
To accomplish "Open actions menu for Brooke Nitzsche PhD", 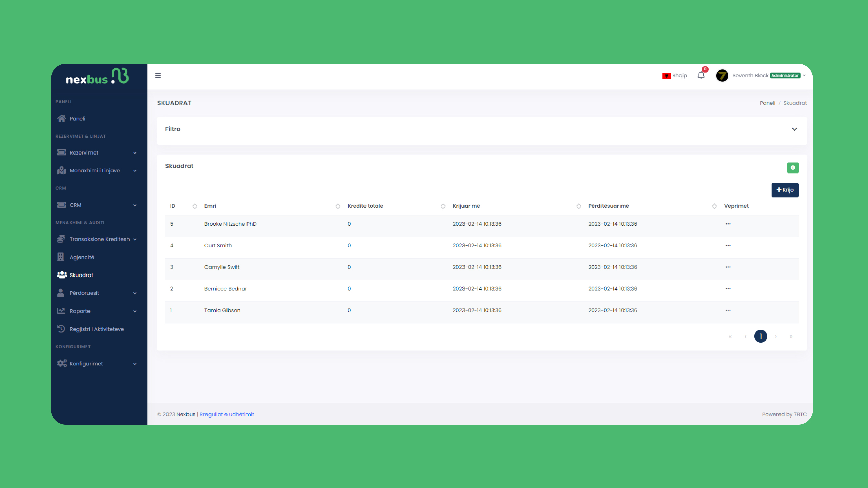I will click(728, 224).
